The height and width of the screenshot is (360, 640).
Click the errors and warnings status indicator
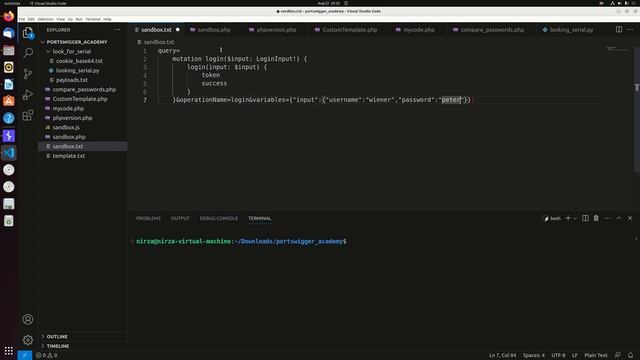(x=47, y=356)
